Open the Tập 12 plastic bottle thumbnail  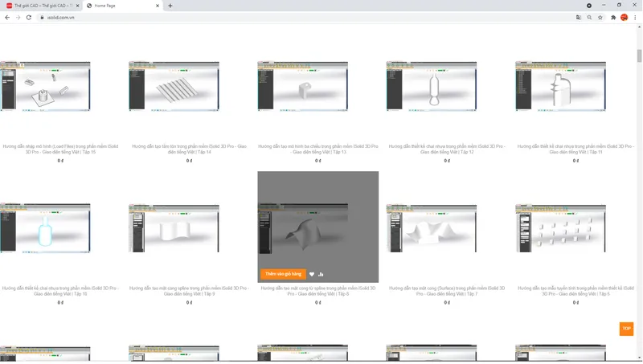pyautogui.click(x=432, y=87)
